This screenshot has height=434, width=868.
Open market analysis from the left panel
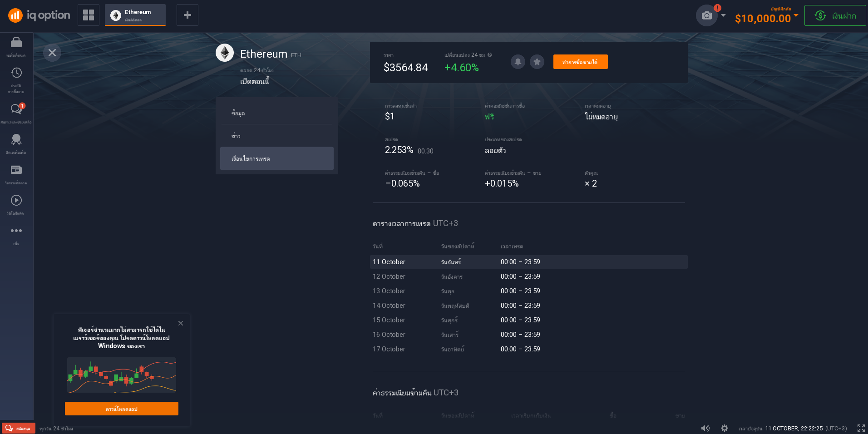pyautogui.click(x=16, y=170)
